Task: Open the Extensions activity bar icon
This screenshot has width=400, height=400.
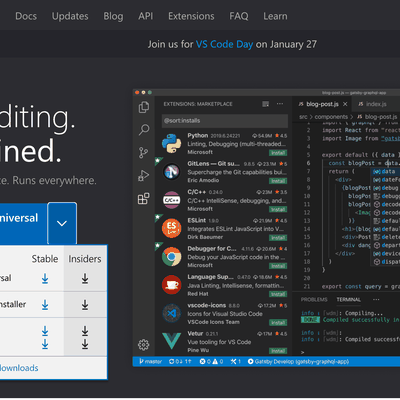Action: pos(144,199)
